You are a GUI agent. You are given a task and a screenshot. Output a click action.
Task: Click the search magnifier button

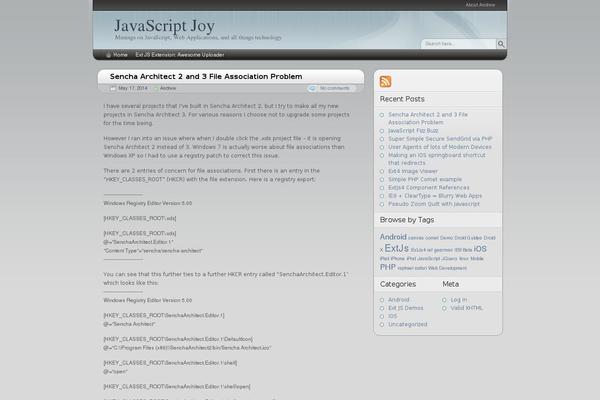[x=501, y=44]
